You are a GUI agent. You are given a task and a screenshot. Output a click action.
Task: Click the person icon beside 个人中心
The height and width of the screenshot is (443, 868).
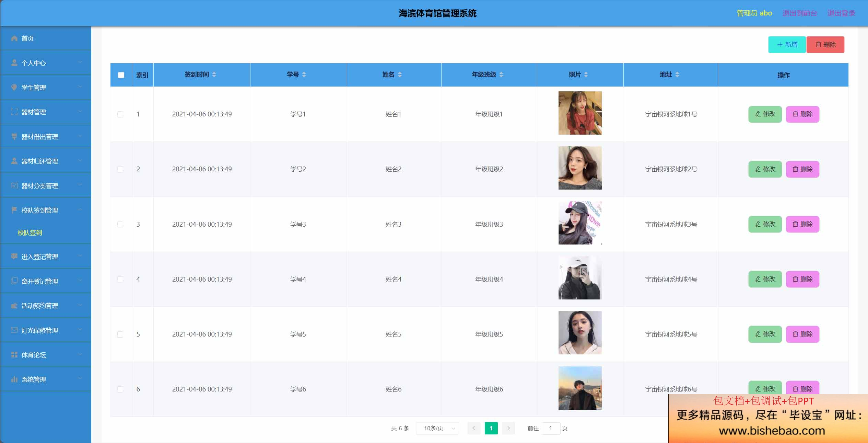click(x=14, y=63)
